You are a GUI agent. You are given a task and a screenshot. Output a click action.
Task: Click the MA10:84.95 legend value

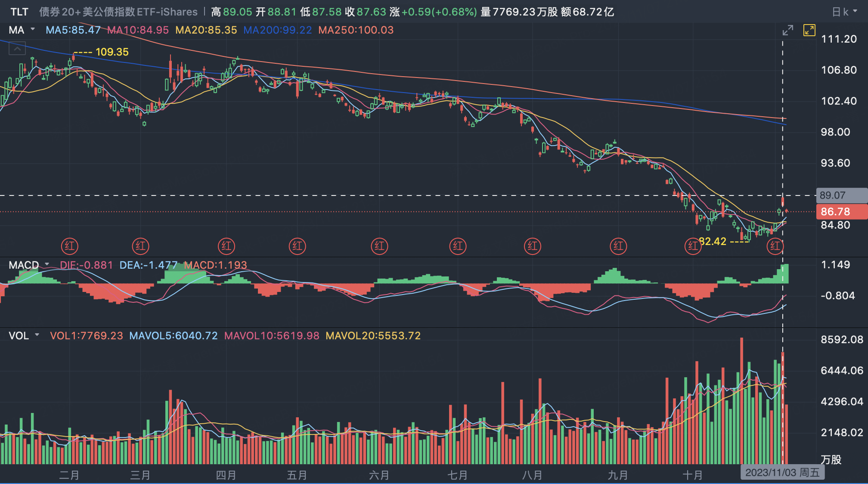[x=138, y=30]
